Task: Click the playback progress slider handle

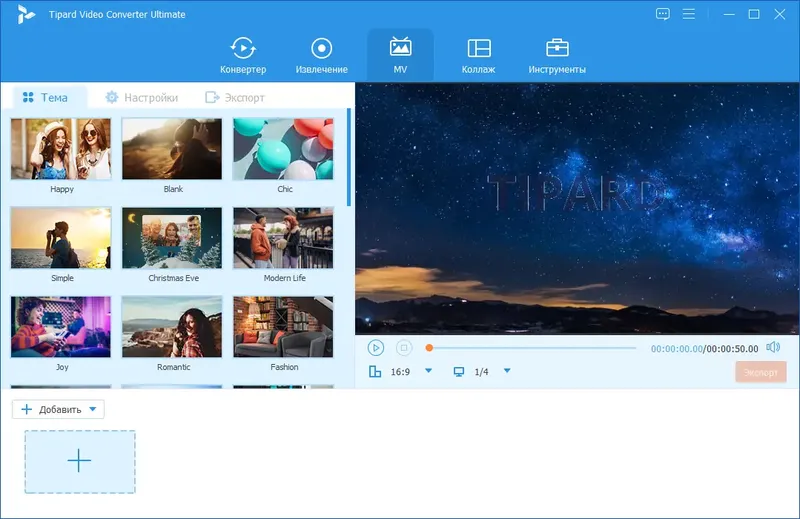Action: 429,348
